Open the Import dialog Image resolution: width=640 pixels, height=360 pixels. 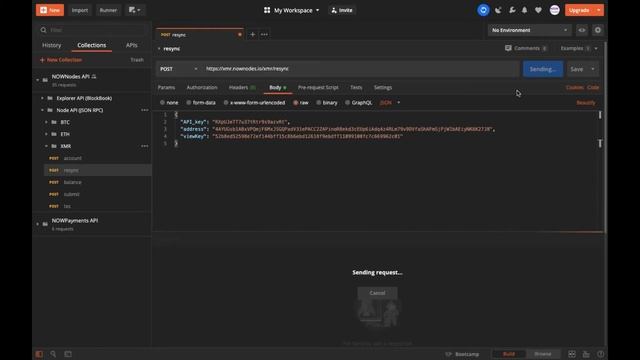tap(80, 10)
